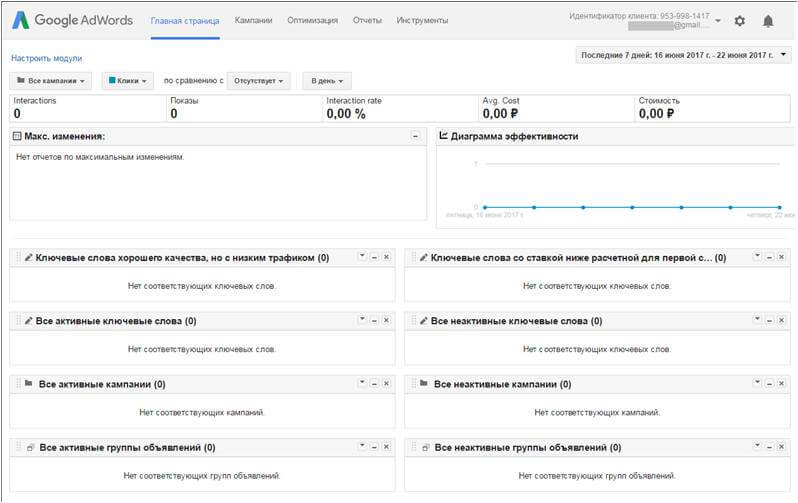Open the 'Все кампании' filter dropdown
Image resolution: width=798 pixels, height=503 pixels.
click(52, 80)
